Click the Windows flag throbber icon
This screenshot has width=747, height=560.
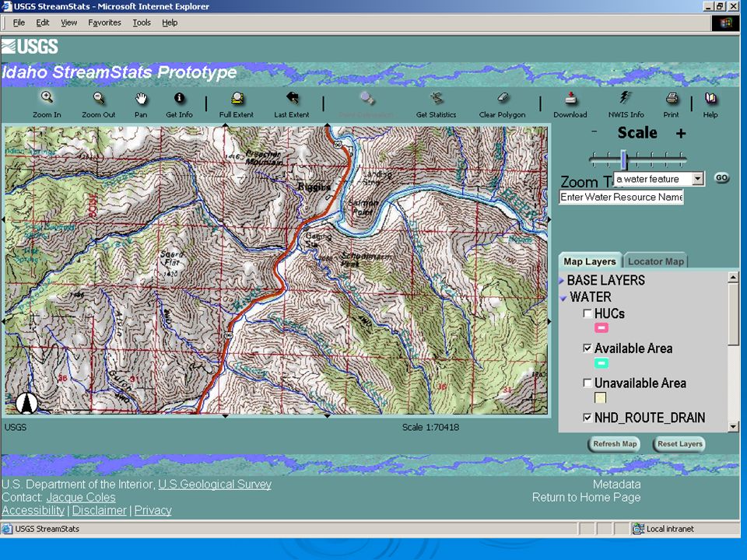(725, 23)
